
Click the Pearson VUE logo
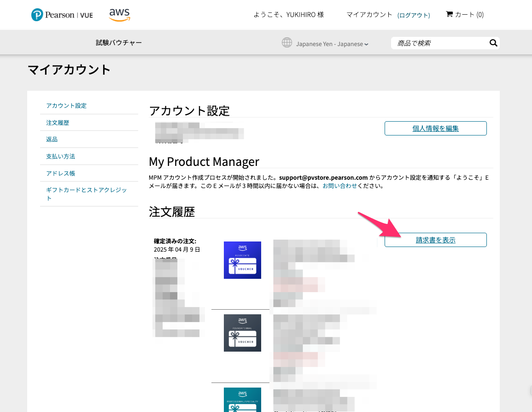[62, 15]
